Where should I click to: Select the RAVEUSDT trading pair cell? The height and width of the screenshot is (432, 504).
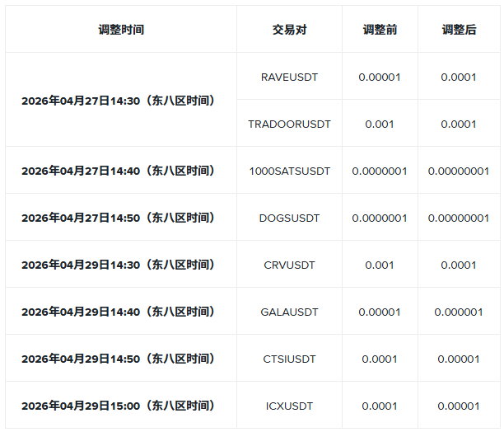coord(289,77)
